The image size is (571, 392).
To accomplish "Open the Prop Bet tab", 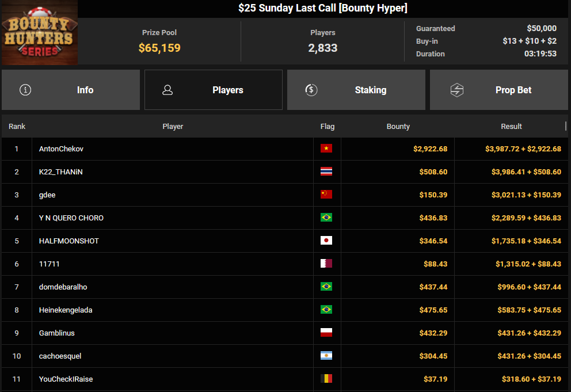I will click(x=499, y=90).
